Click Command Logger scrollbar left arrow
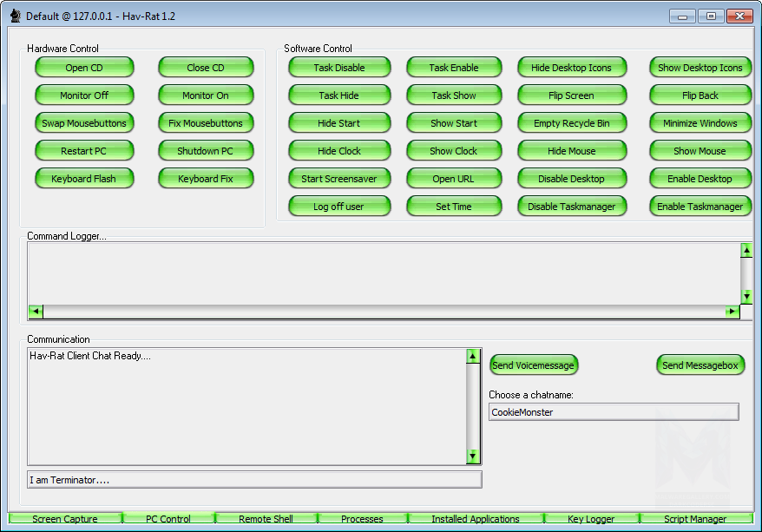Viewport: 762px width, 532px height. (36, 312)
